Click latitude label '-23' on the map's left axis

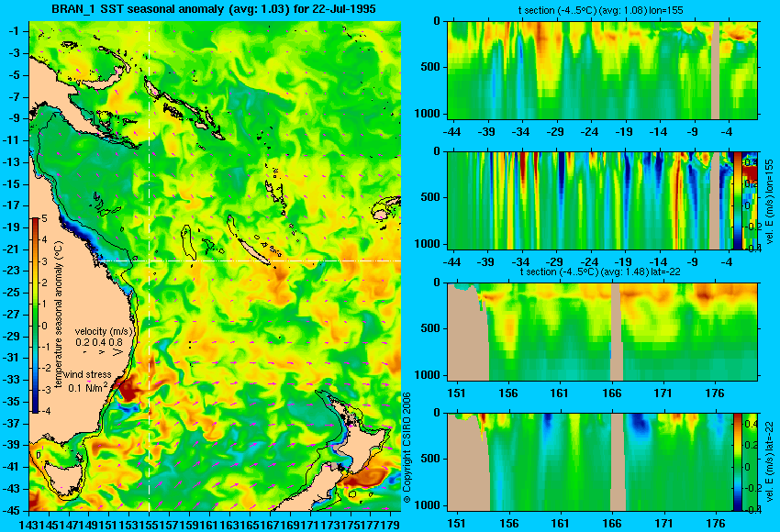[x=11, y=271]
